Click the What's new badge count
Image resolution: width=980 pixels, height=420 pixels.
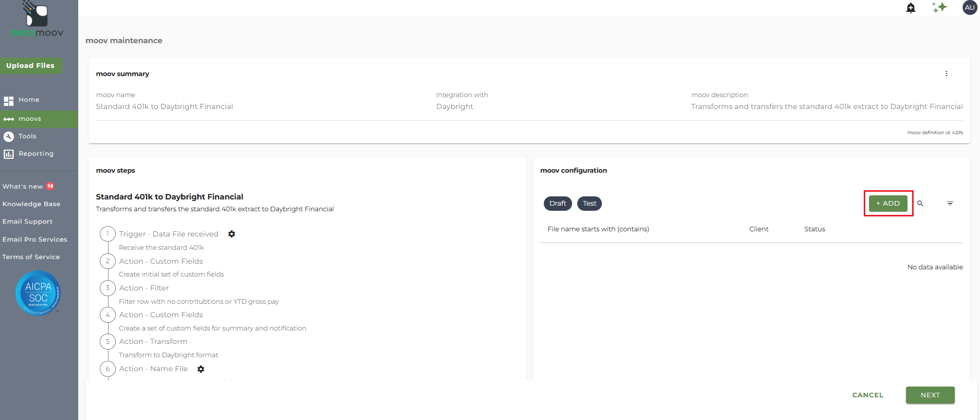point(50,186)
